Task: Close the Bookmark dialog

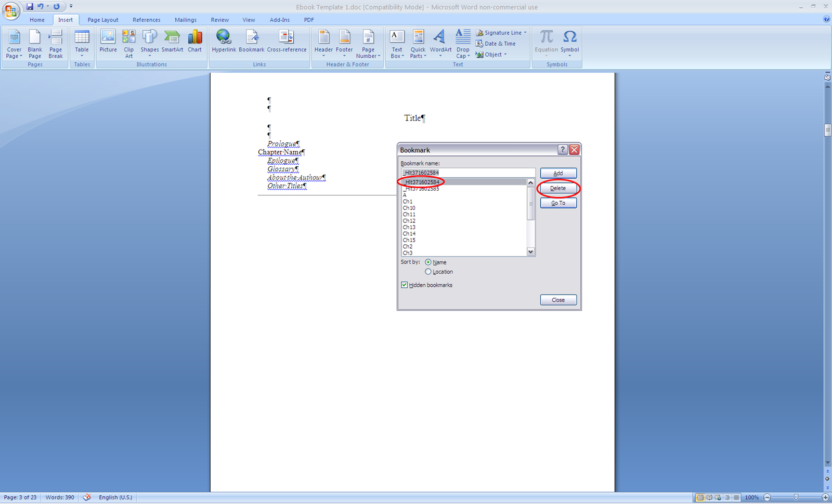Action: (558, 299)
